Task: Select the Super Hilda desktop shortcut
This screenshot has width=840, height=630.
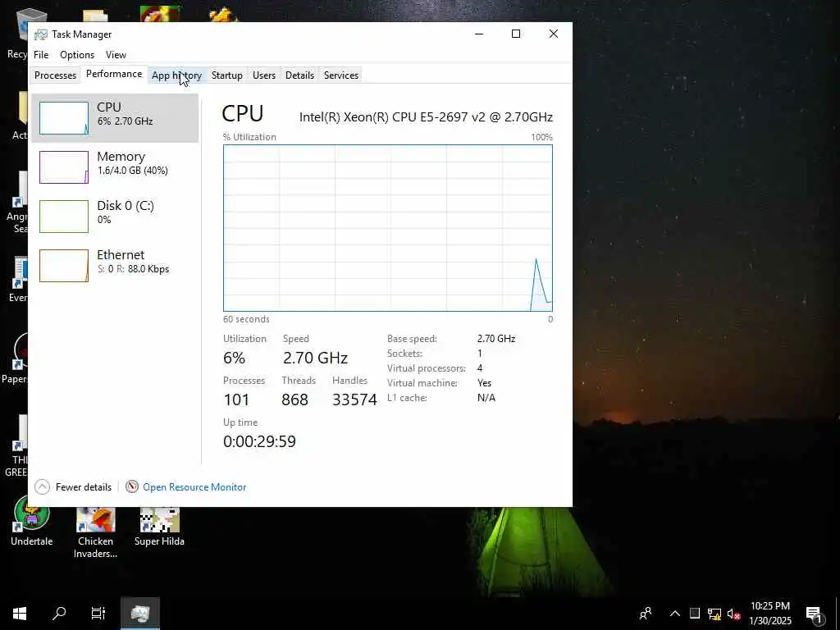Action: click(159, 526)
